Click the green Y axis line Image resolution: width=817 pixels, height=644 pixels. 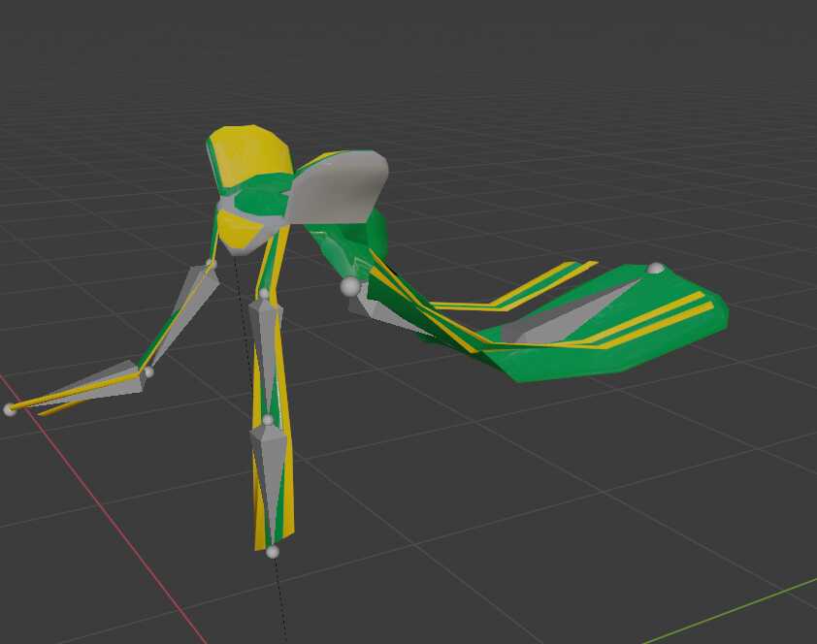737,611
